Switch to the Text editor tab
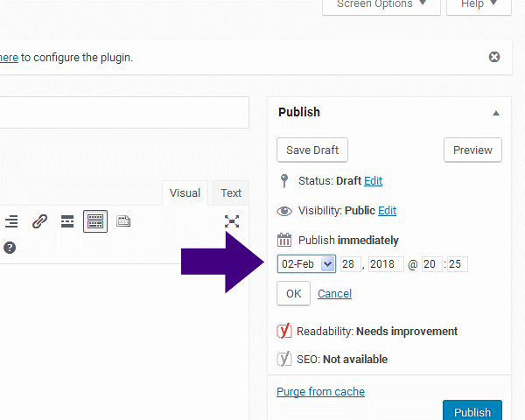This screenshot has height=420, width=525. 231,193
